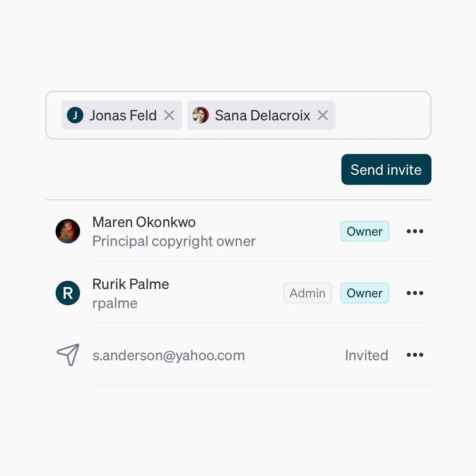Click Rurik Palme's Owner badge
Image resolution: width=476 pixels, height=476 pixels.
click(364, 293)
